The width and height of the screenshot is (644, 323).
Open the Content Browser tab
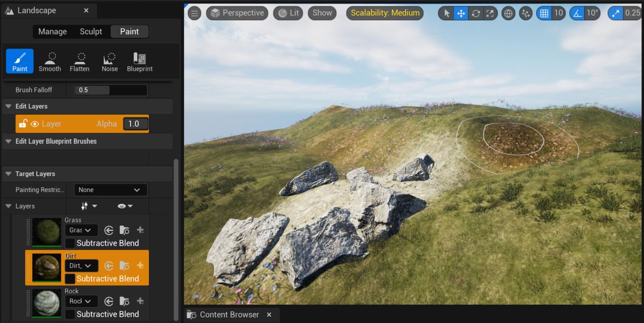[x=229, y=314]
